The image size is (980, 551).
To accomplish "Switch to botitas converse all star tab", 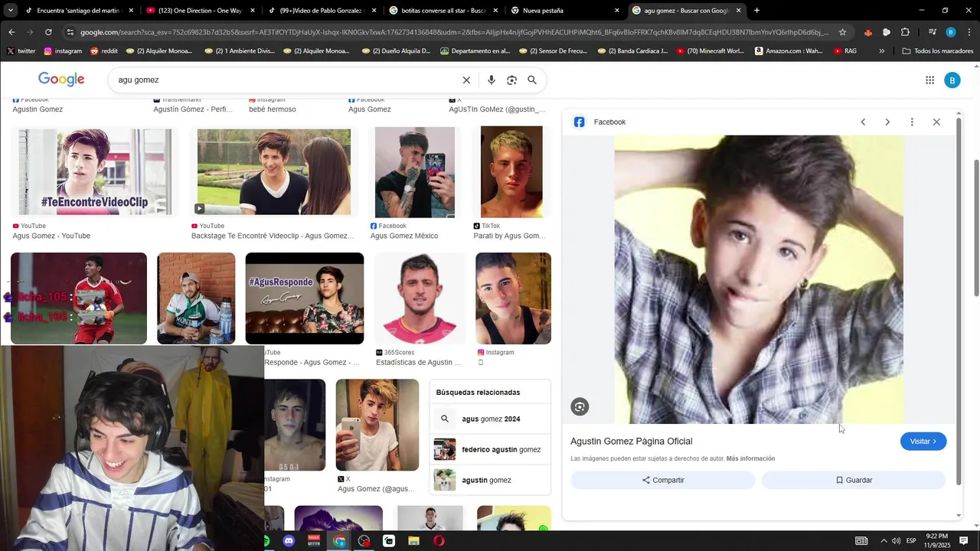I will click(443, 11).
